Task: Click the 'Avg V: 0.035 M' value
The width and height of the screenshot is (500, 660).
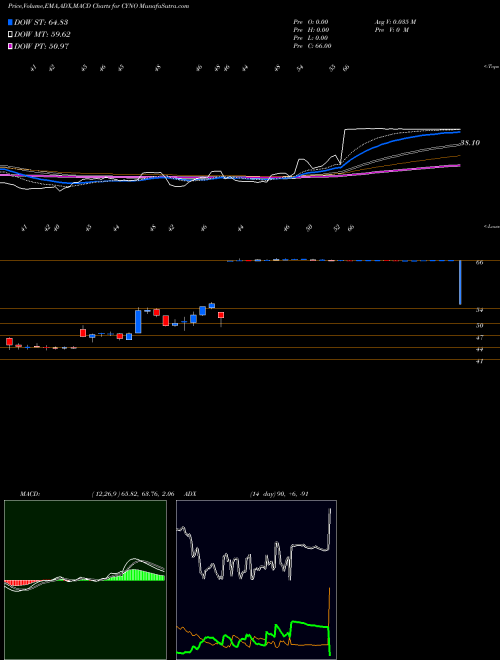Action: click(395, 22)
